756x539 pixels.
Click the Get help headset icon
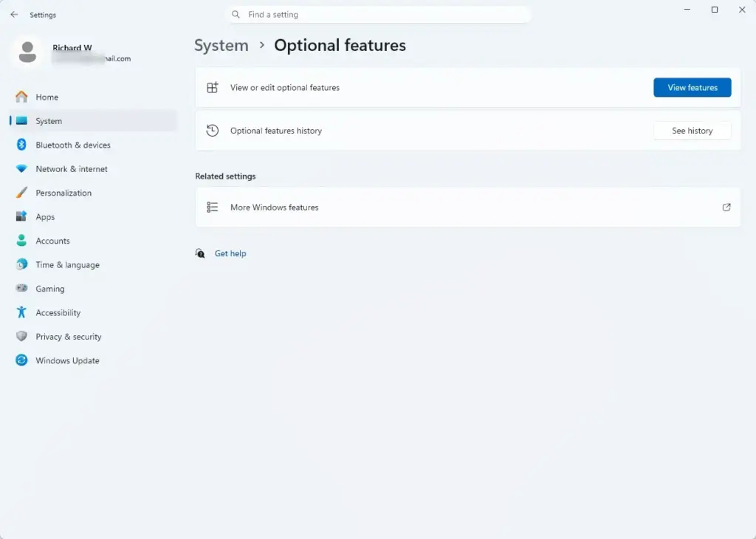pos(200,253)
